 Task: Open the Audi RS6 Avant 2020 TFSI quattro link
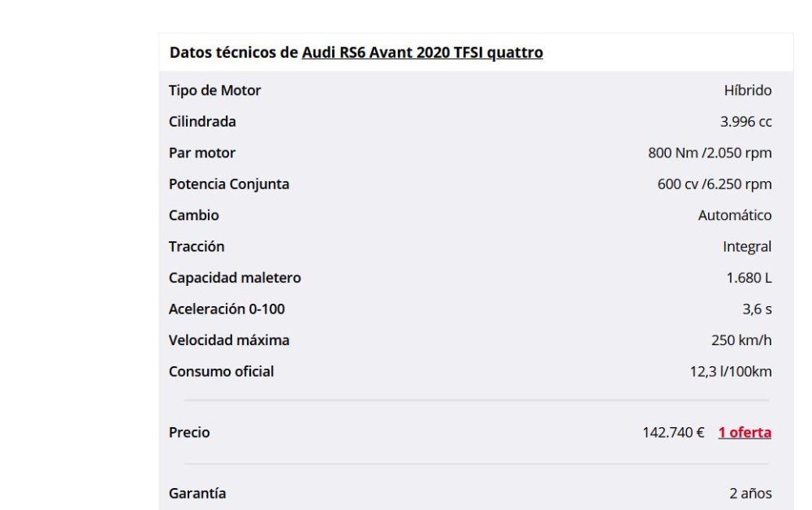pos(422,52)
